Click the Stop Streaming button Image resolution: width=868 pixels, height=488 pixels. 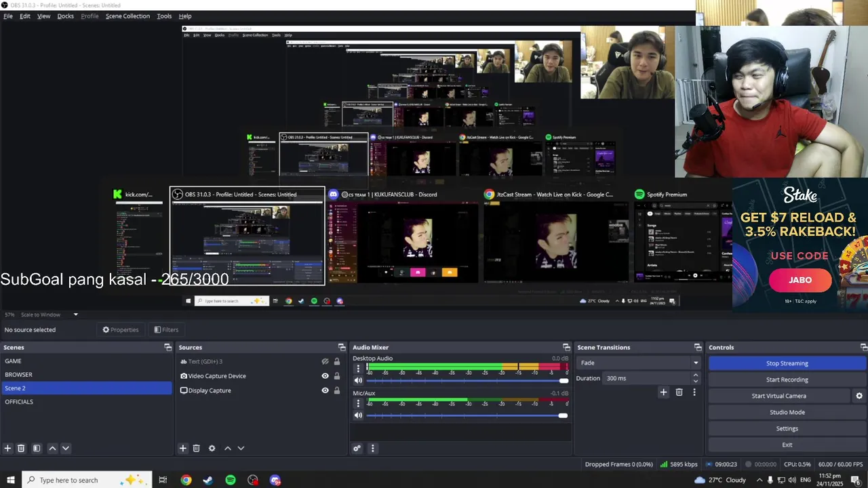pos(787,363)
